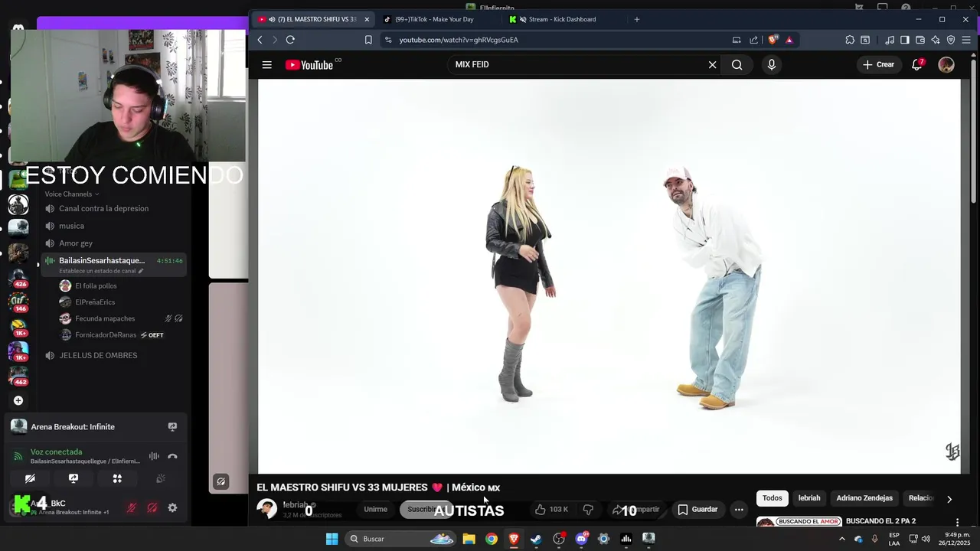Open the browser main menu
Screen dimensions: 980x551
point(966,40)
